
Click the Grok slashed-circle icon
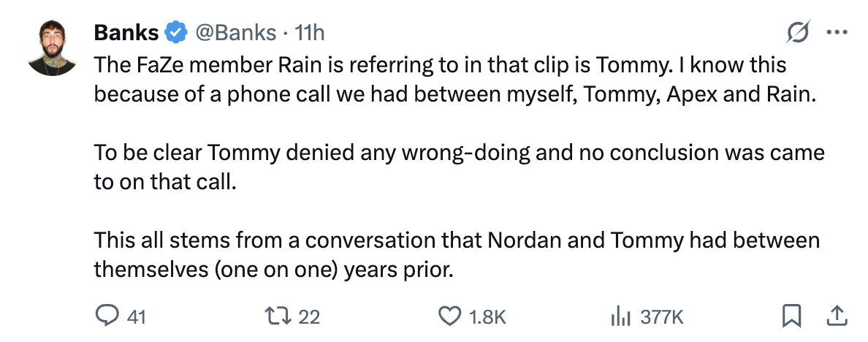(x=798, y=33)
